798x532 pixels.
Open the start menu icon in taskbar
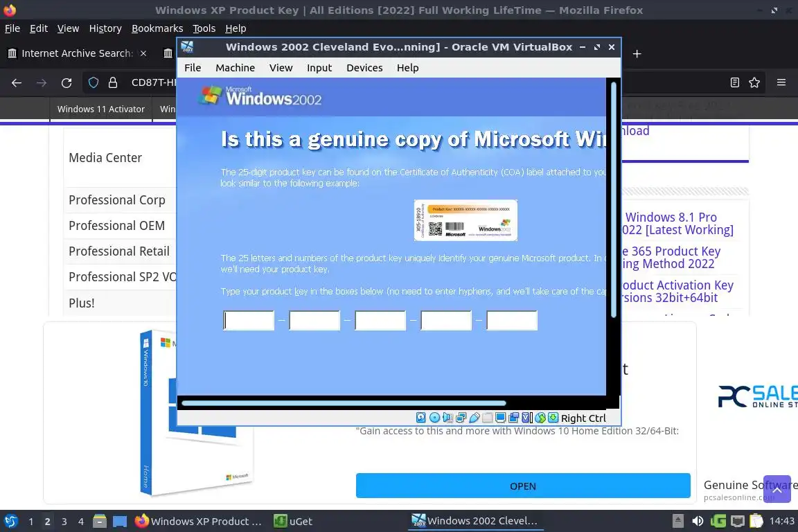tap(10, 521)
